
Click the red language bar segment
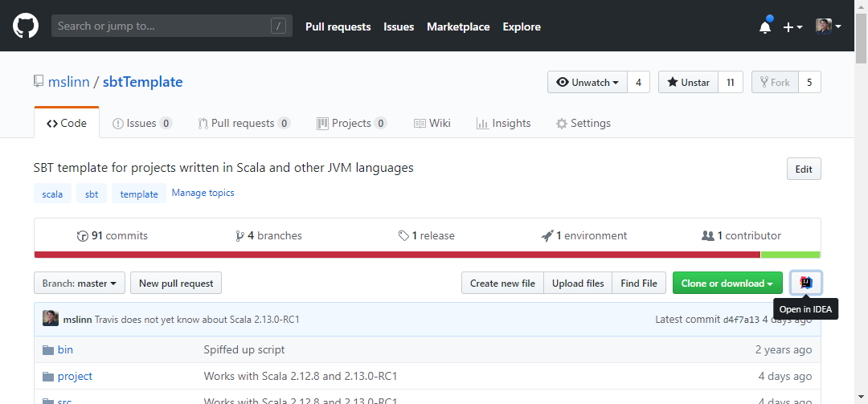pyautogui.click(x=397, y=255)
